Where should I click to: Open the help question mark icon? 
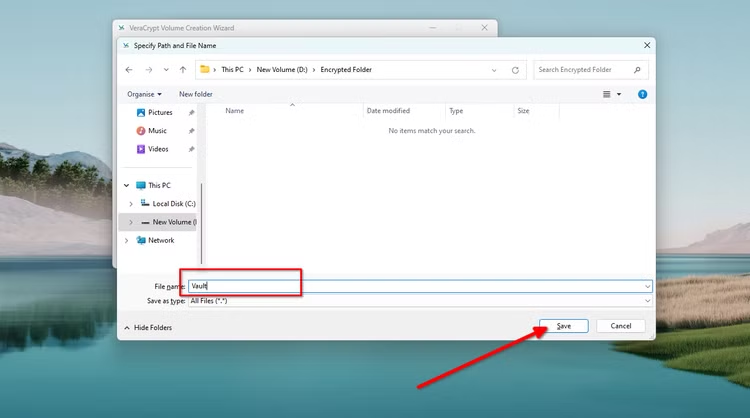pyautogui.click(x=642, y=94)
